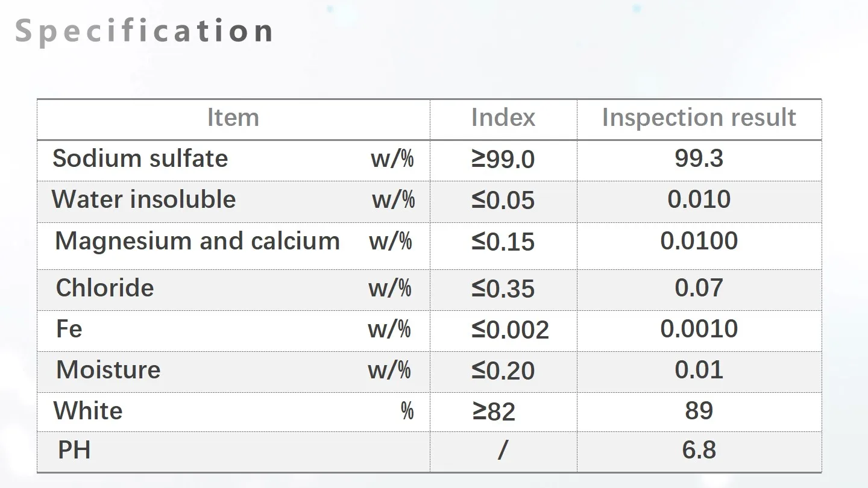The image size is (868, 488).
Task: Select the White row label
Action: [x=88, y=411]
